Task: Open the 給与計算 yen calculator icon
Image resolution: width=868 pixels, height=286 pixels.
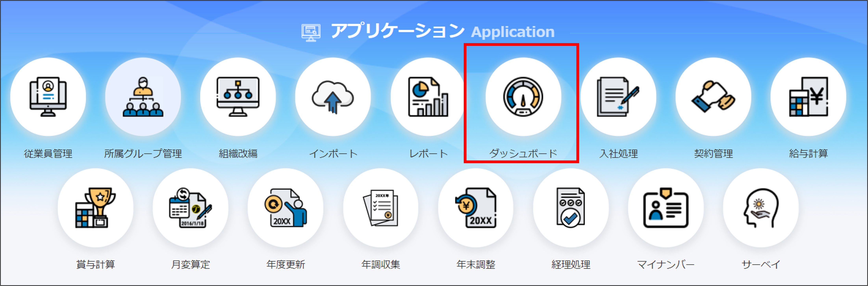Action: point(808,97)
